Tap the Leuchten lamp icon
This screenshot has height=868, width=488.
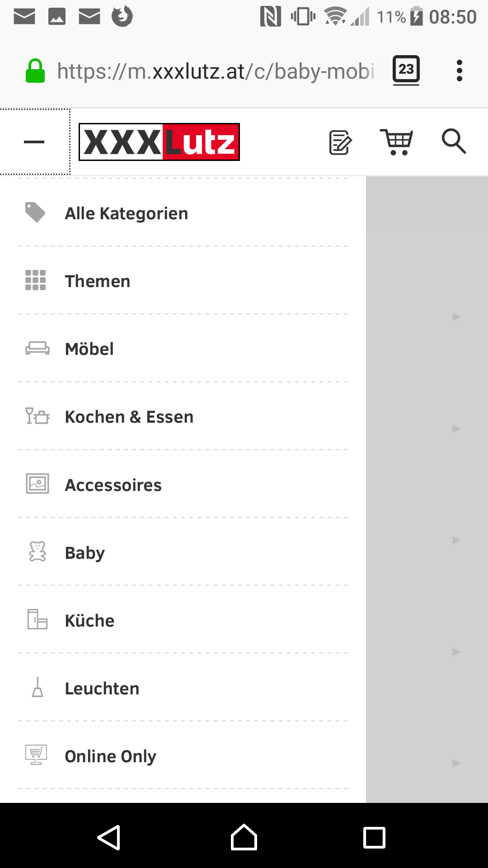click(x=38, y=688)
